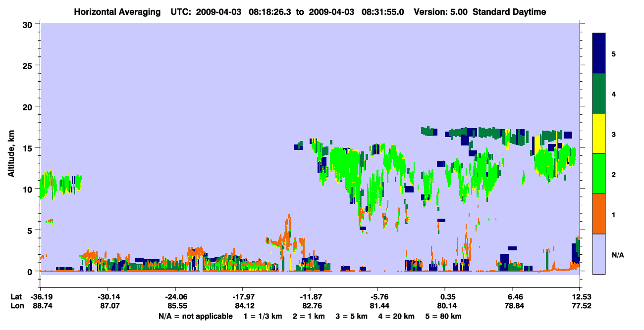Click the colorbar 'N/A' label
This screenshot has width=644, height=330.
(x=617, y=255)
